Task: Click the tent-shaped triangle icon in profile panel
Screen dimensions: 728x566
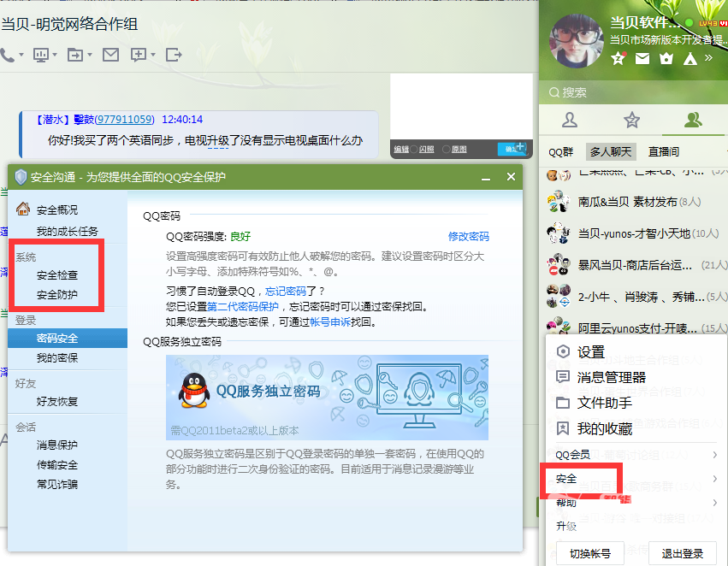Action: click(x=690, y=58)
